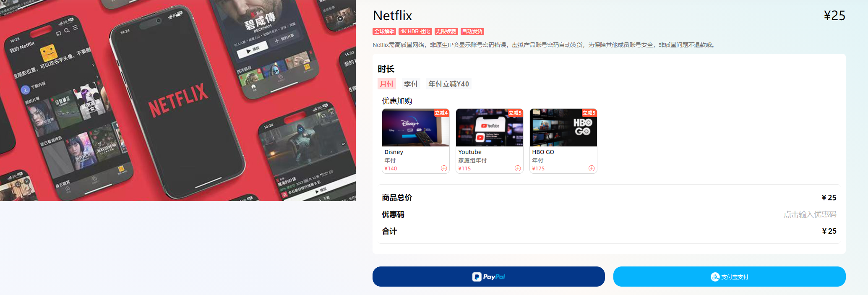Viewport: 868px width, 295px height.
Task: Add Disney 年付 add-on with plus icon
Action: pyautogui.click(x=444, y=168)
